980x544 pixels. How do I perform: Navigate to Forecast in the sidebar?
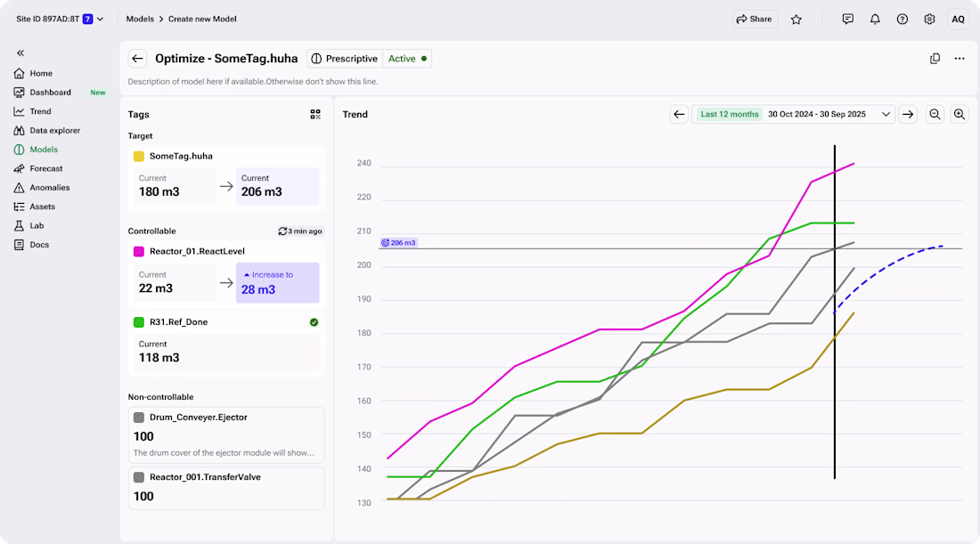click(45, 168)
